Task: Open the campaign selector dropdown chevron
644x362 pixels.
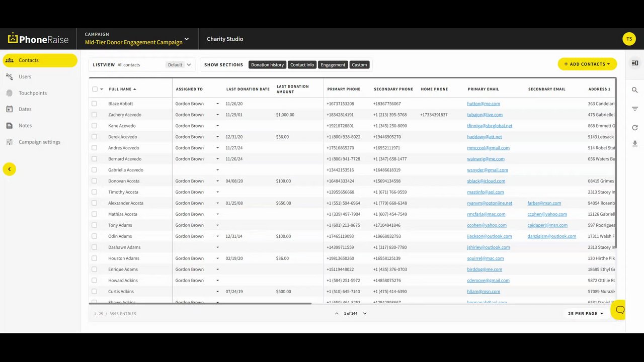Action: [x=187, y=39]
